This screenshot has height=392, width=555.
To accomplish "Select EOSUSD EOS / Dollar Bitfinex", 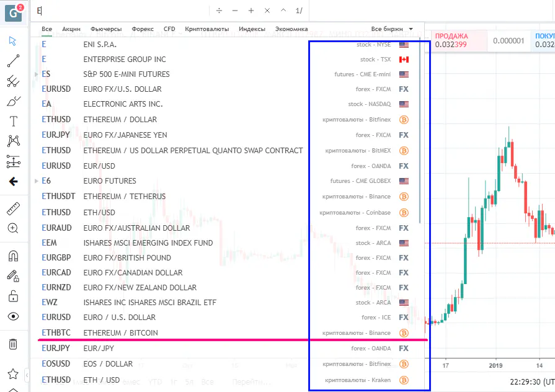I will pyautogui.click(x=227, y=364).
